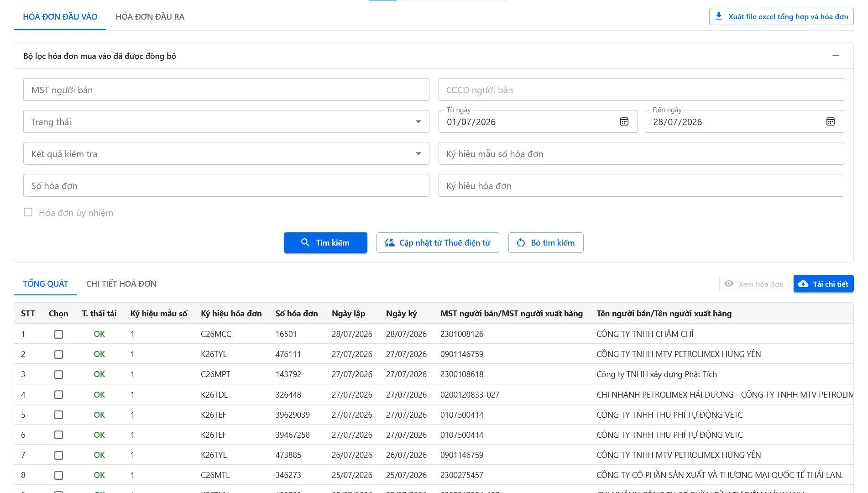Viewport: 868px width, 493px height.
Task: Focus the Ký hiệu hóa đơn field
Action: (x=641, y=185)
